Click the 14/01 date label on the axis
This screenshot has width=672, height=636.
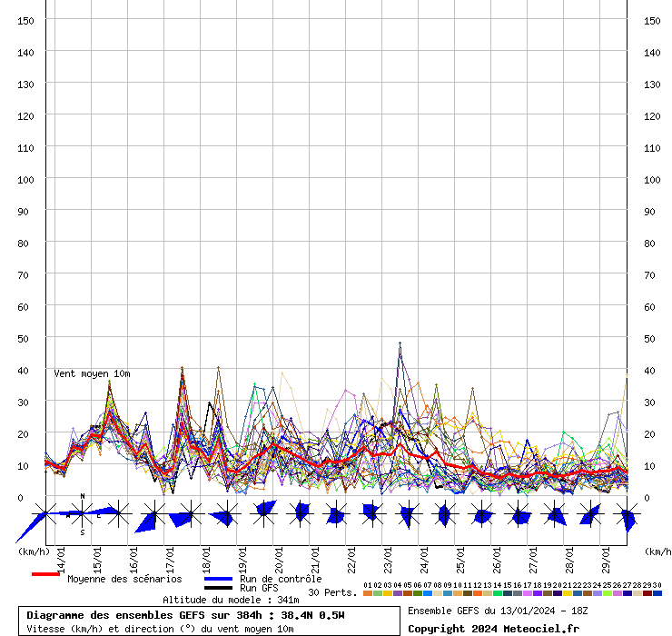[61, 554]
